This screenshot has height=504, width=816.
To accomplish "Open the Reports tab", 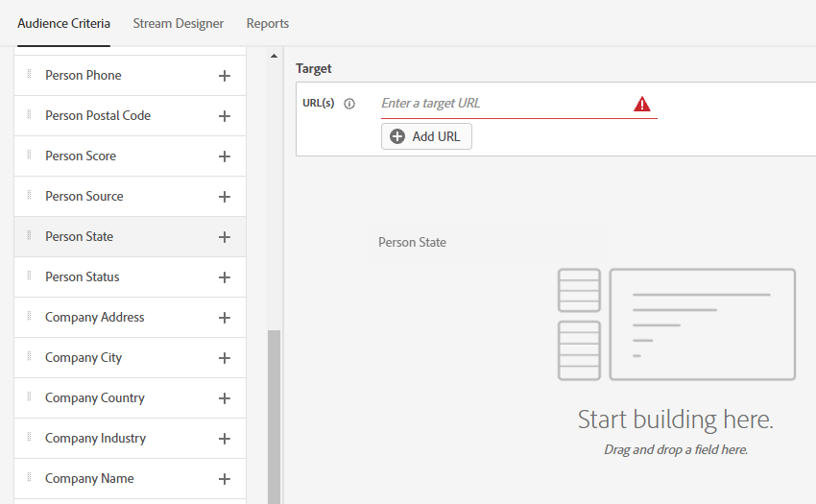I will click(268, 23).
